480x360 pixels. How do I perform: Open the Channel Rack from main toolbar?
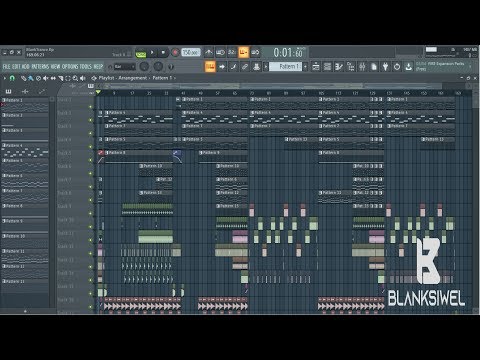coord(328,67)
